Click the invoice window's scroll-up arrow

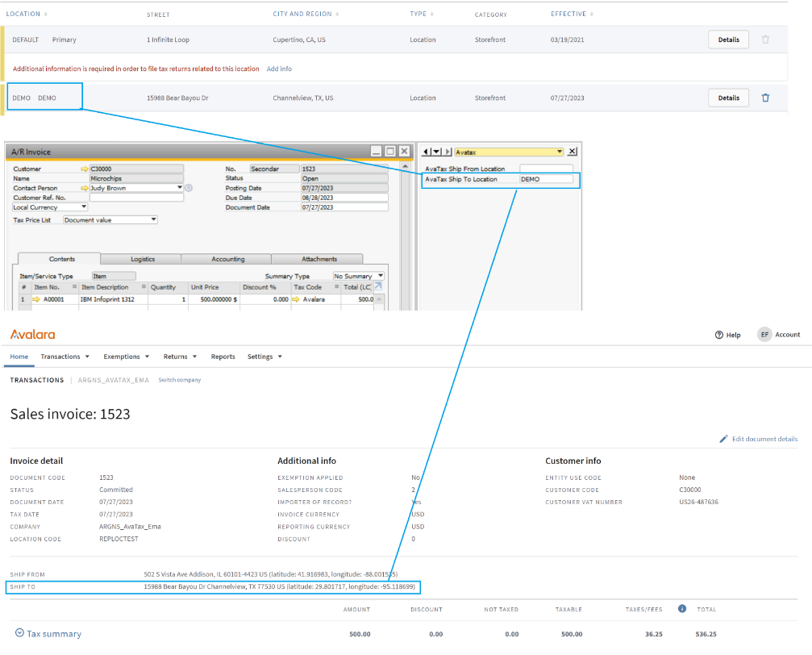[405, 166]
